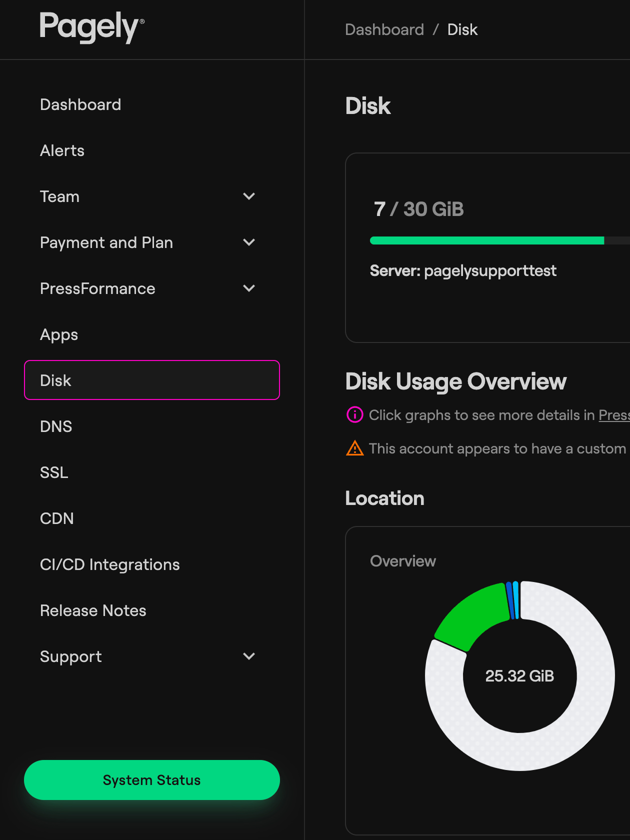Image resolution: width=630 pixels, height=840 pixels.
Task: Click the green disk usage progress bar
Action: click(486, 240)
